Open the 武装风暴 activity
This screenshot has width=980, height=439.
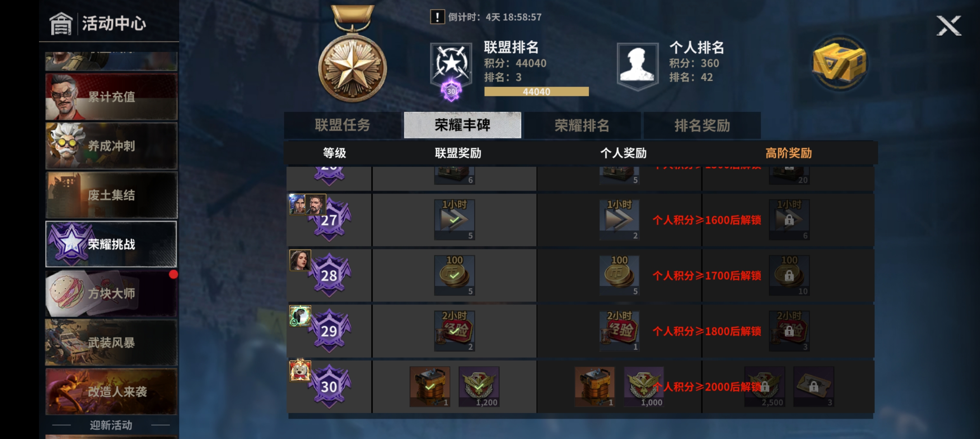[x=111, y=342]
